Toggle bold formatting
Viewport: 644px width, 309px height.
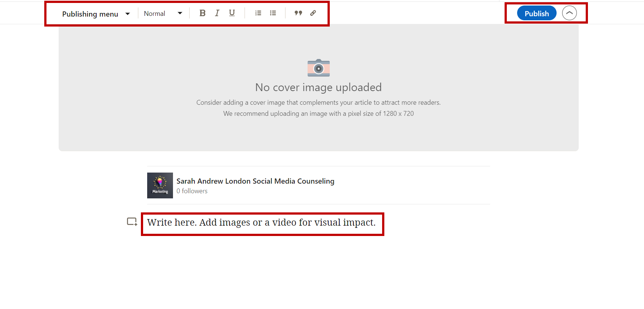[x=202, y=13]
